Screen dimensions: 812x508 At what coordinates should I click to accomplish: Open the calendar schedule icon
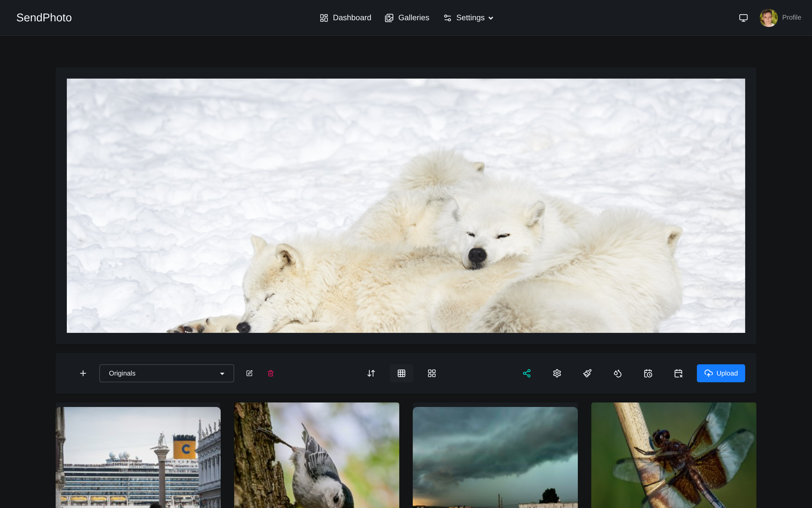pyautogui.click(x=648, y=373)
